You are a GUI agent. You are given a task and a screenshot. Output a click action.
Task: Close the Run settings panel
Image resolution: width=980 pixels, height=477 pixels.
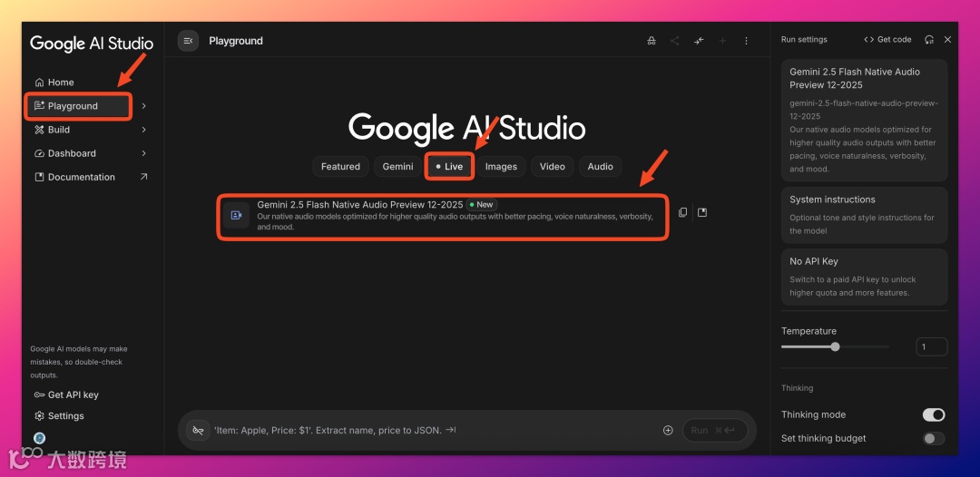click(x=947, y=39)
